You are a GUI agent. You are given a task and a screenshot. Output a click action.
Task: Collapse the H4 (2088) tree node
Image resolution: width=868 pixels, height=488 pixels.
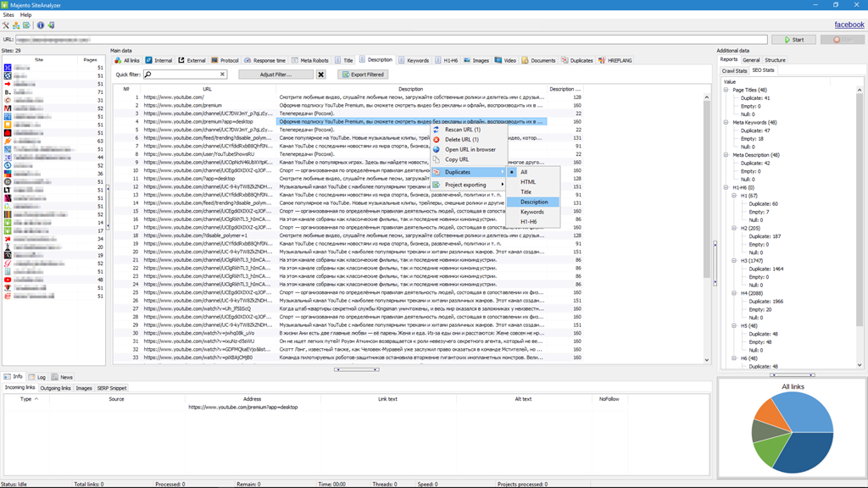(734, 293)
